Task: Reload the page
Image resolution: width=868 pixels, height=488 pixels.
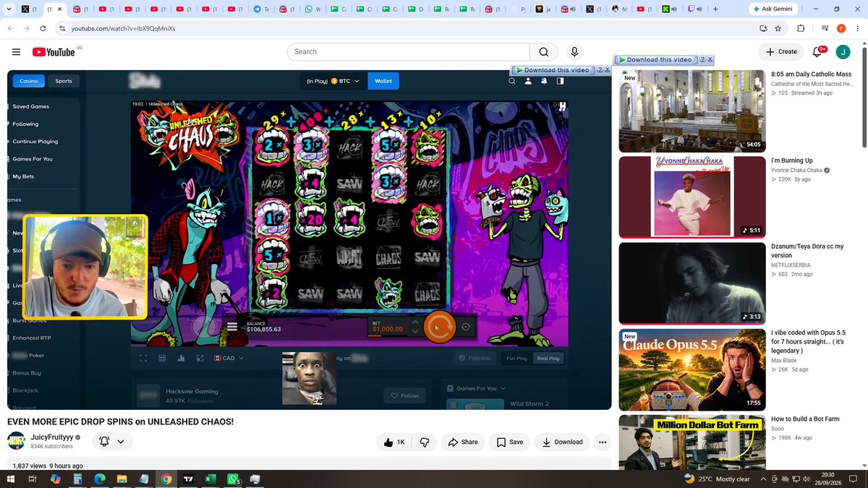Action: click(x=43, y=28)
